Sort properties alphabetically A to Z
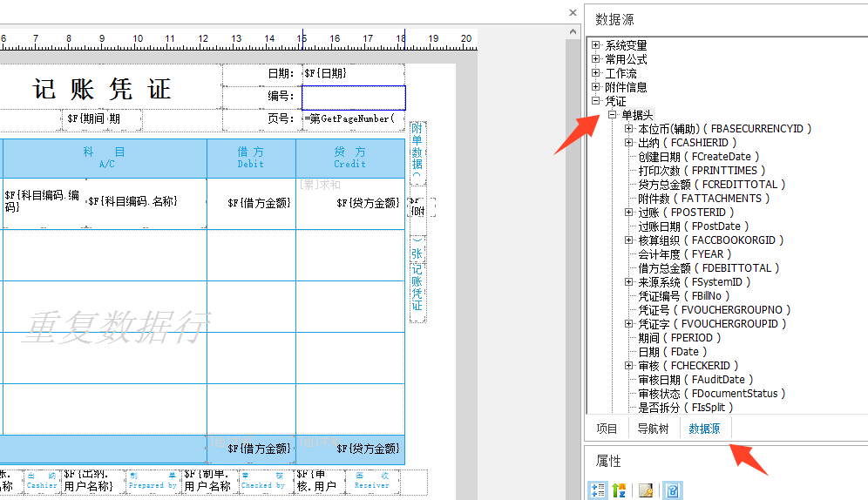The height and width of the screenshot is (500, 868). pos(619,490)
